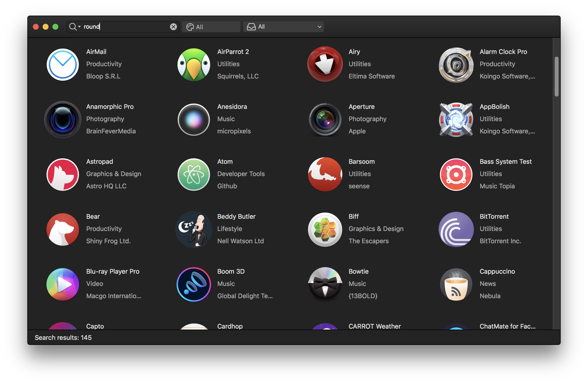Click the Bear app icon
Screen dimensions: 588x384
click(x=63, y=230)
